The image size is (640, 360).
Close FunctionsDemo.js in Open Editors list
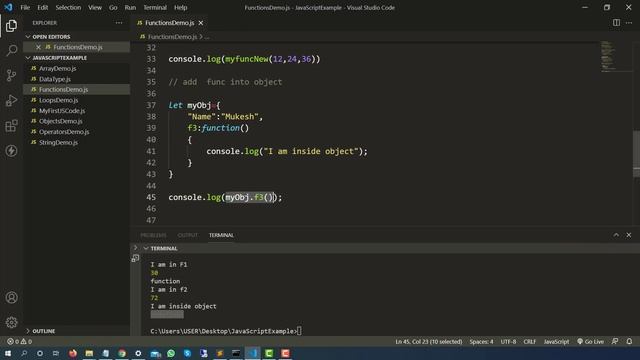coord(38,47)
